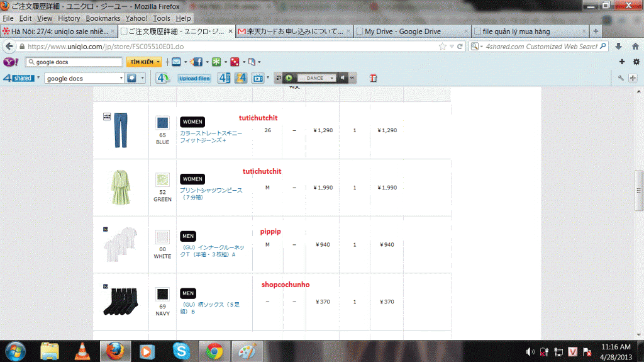Viewport: 644px width, 362px height.
Task: Open the Yahoo toolbar settings gear
Action: tap(636, 62)
